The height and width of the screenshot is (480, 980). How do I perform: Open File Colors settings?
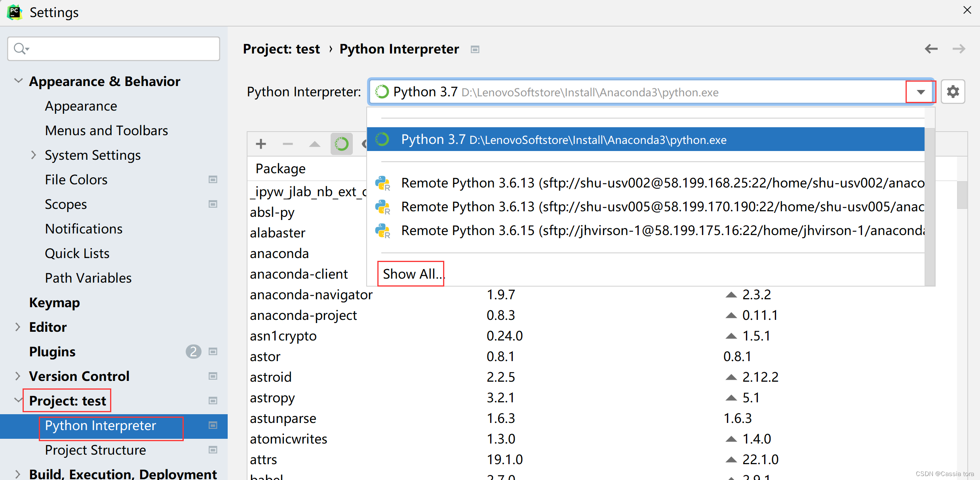(76, 180)
